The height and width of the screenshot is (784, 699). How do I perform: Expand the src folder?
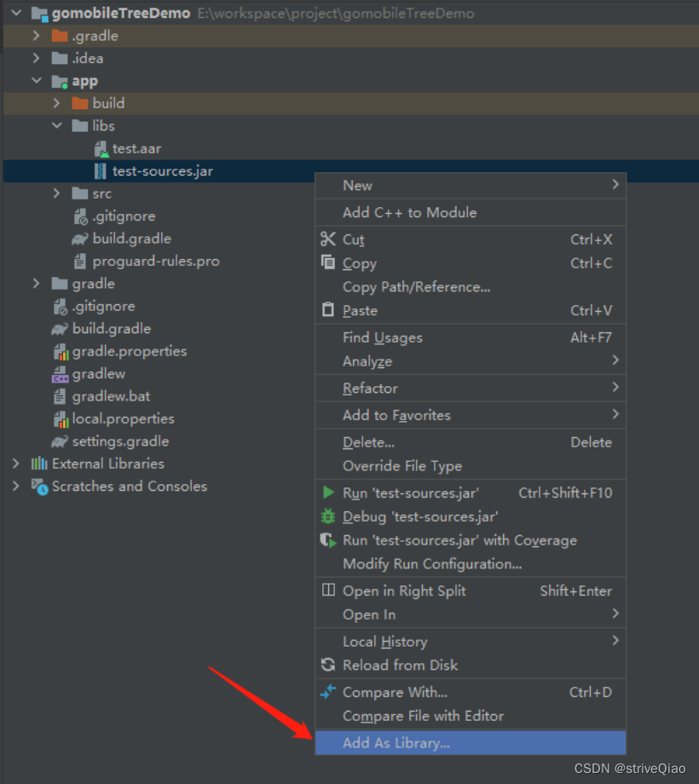56,193
